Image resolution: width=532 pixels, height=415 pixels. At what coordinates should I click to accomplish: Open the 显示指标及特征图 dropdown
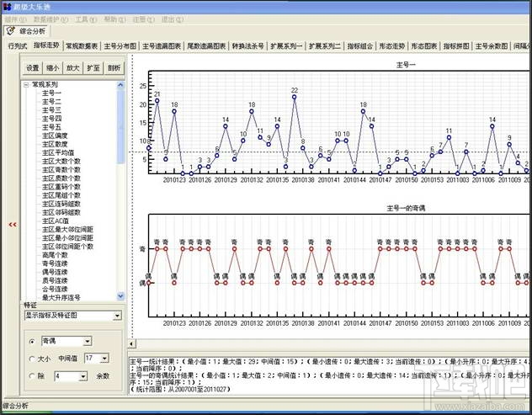pyautogui.click(x=117, y=316)
